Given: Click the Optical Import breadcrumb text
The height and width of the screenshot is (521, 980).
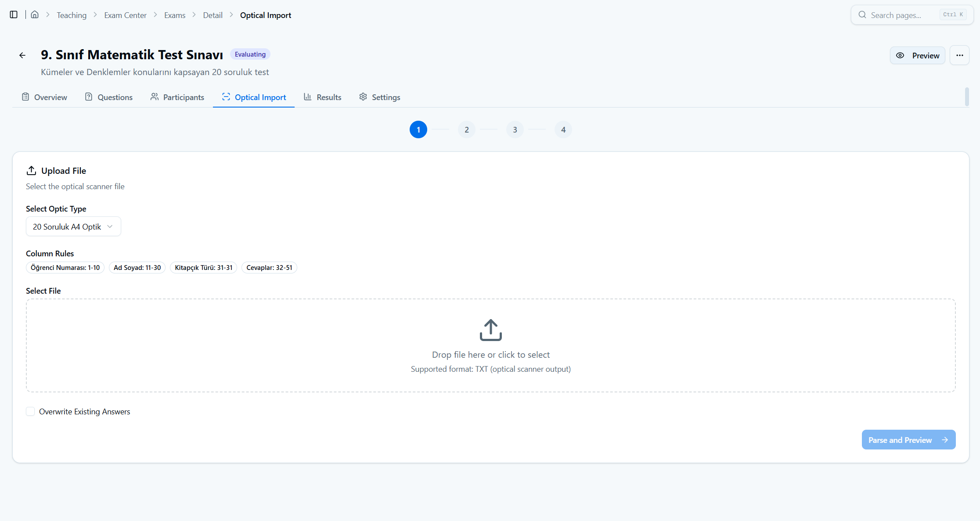Looking at the screenshot, I should (266, 15).
